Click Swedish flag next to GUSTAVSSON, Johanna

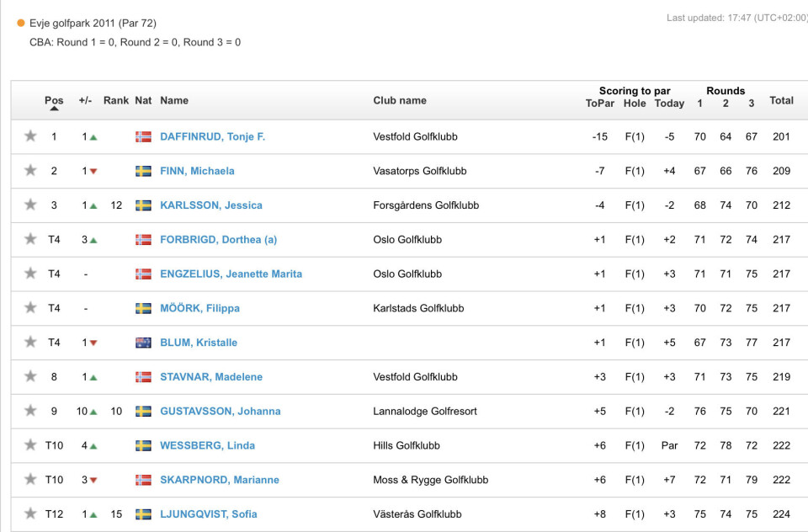pyautogui.click(x=143, y=412)
